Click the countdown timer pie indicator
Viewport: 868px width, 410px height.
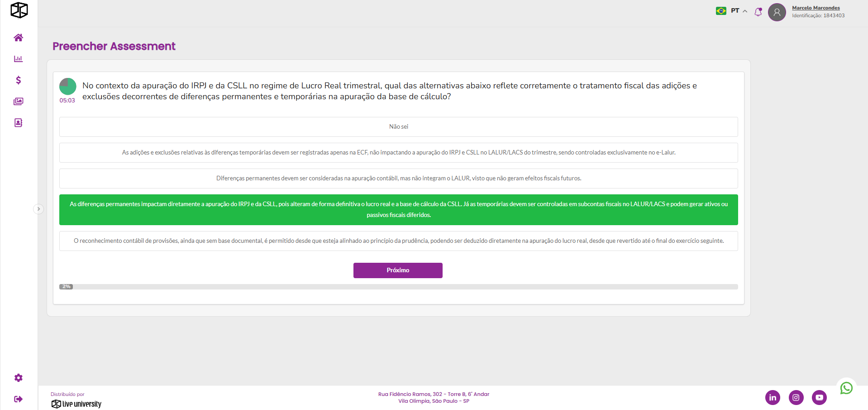point(67,87)
